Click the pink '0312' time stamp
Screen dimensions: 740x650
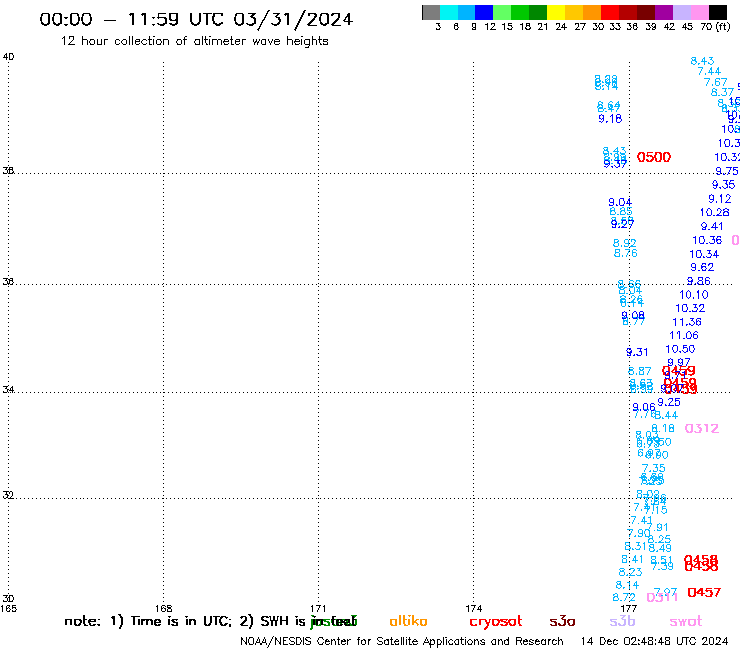point(702,429)
